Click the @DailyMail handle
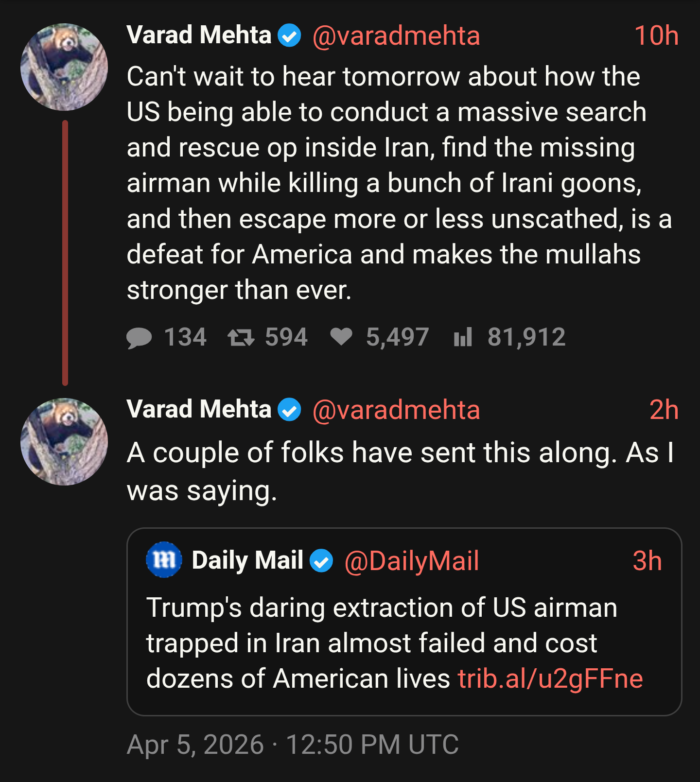 (412, 561)
